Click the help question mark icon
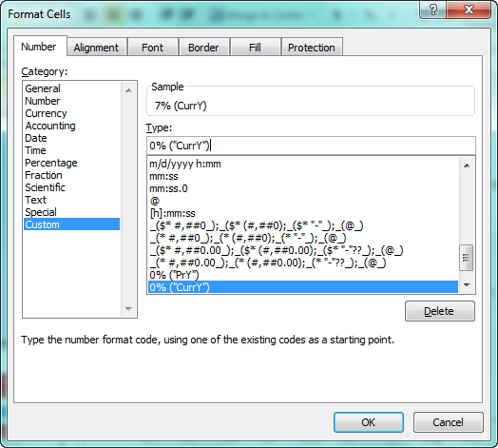This screenshot has width=498, height=448. [x=433, y=10]
